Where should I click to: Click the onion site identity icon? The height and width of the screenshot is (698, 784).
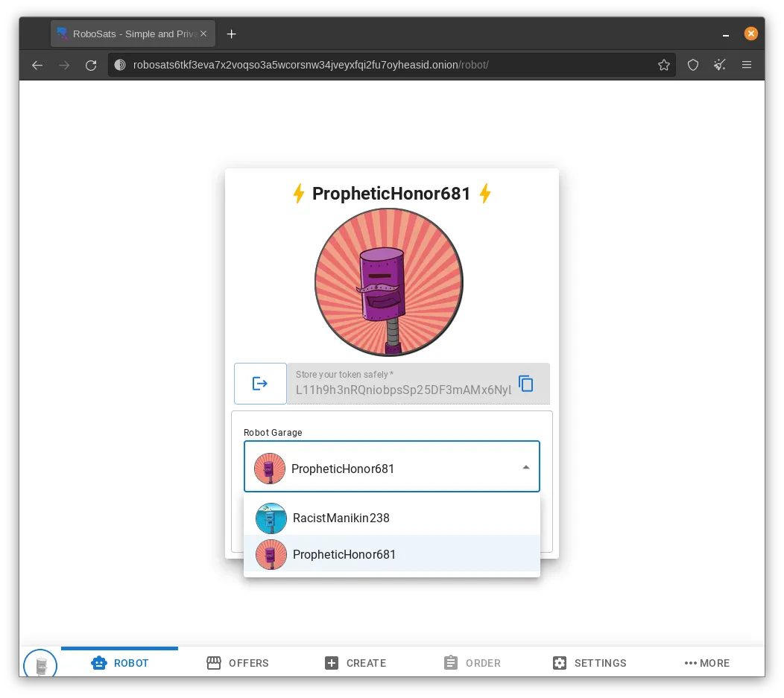120,65
